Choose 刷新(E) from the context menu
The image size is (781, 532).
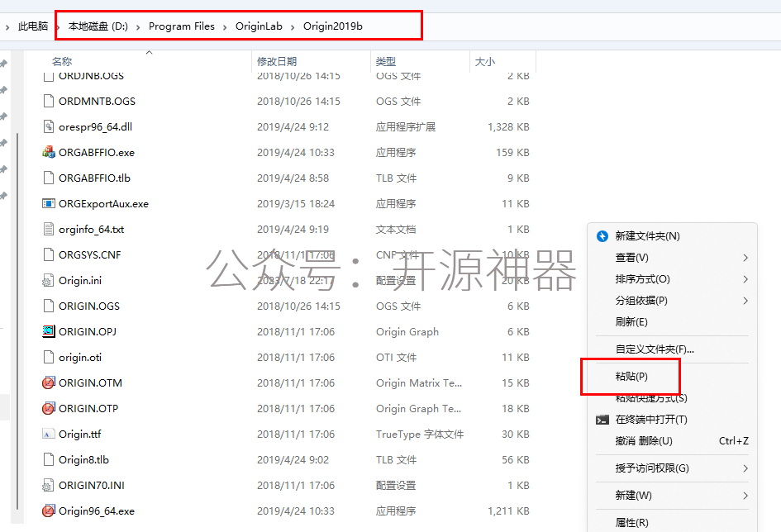pyautogui.click(x=631, y=321)
